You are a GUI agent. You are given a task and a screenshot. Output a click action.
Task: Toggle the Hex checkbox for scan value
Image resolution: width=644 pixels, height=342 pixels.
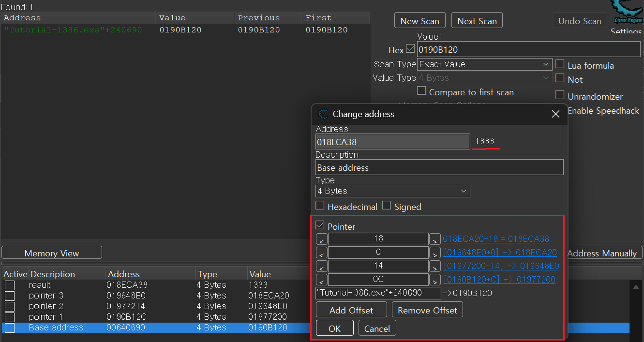[x=410, y=49]
